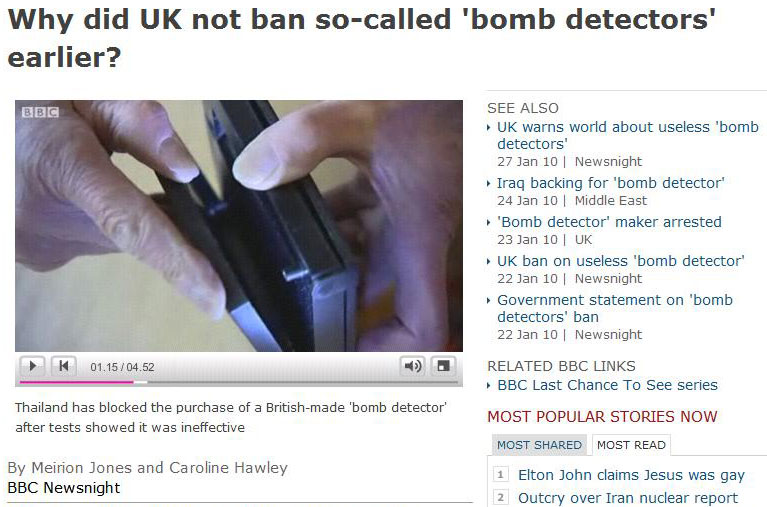The height and width of the screenshot is (507, 767).
Task: Open 'Outcry over Iran nuclear report' story
Action: pyautogui.click(x=628, y=498)
